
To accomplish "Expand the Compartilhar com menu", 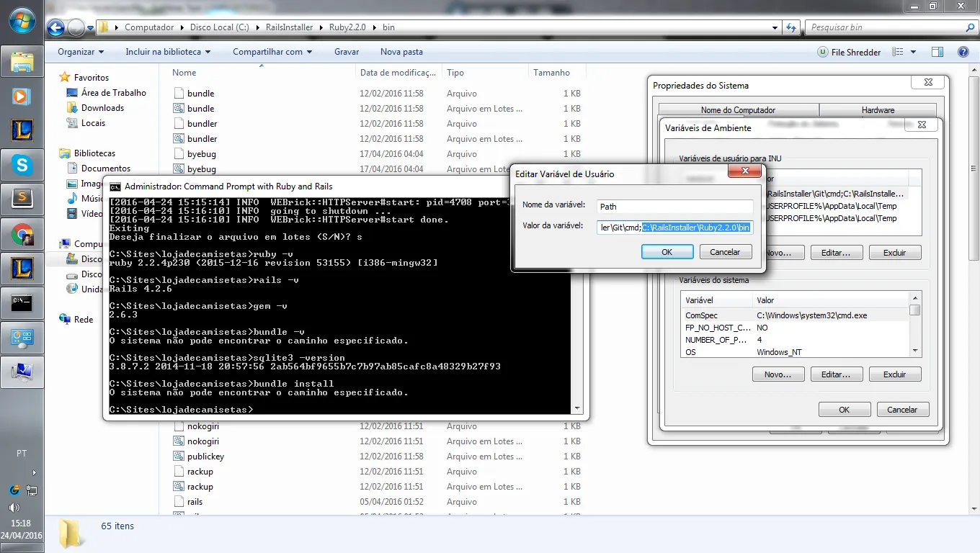I will pyautogui.click(x=272, y=52).
